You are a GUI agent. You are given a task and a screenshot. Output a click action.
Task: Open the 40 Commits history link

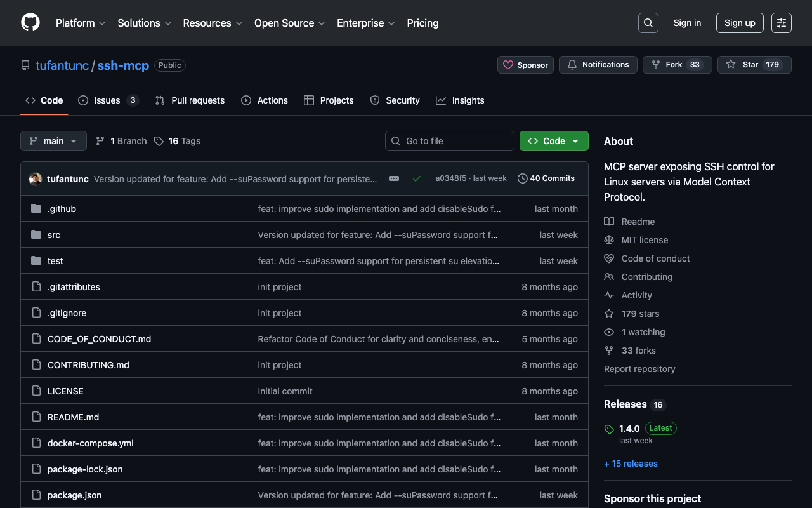pos(546,178)
